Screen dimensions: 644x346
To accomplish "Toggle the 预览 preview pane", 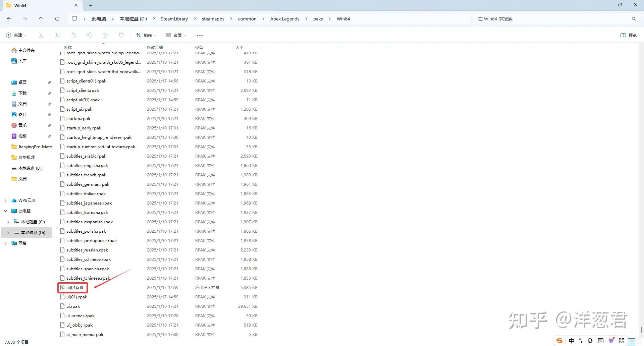I will pyautogui.click(x=629, y=35).
